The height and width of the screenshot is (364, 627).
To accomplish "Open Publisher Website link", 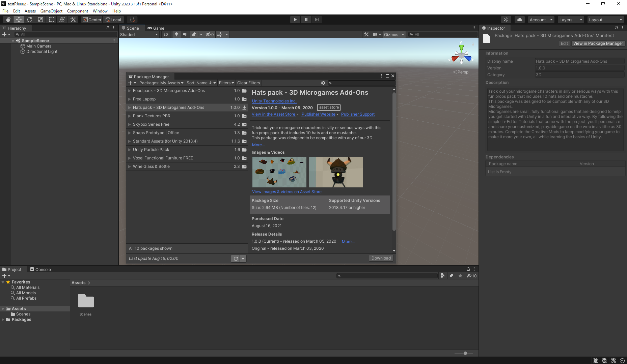I will pos(319,114).
